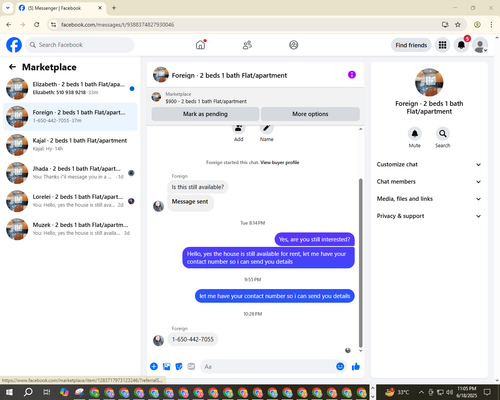
Task: Expand Customize chat section
Action: pyautogui.click(x=429, y=164)
